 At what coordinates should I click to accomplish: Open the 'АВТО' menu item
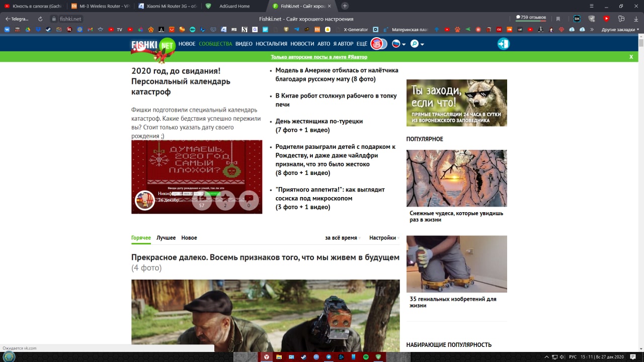tap(324, 44)
